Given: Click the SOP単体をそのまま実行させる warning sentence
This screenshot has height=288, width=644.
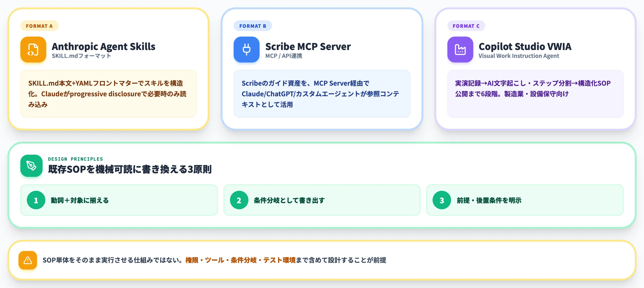Looking at the screenshot, I should tap(214, 260).
